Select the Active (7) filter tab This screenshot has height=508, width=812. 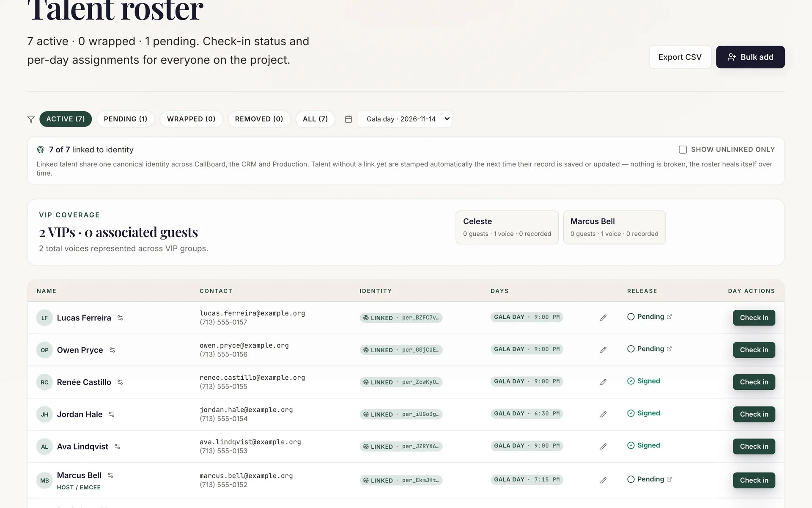pyautogui.click(x=66, y=119)
